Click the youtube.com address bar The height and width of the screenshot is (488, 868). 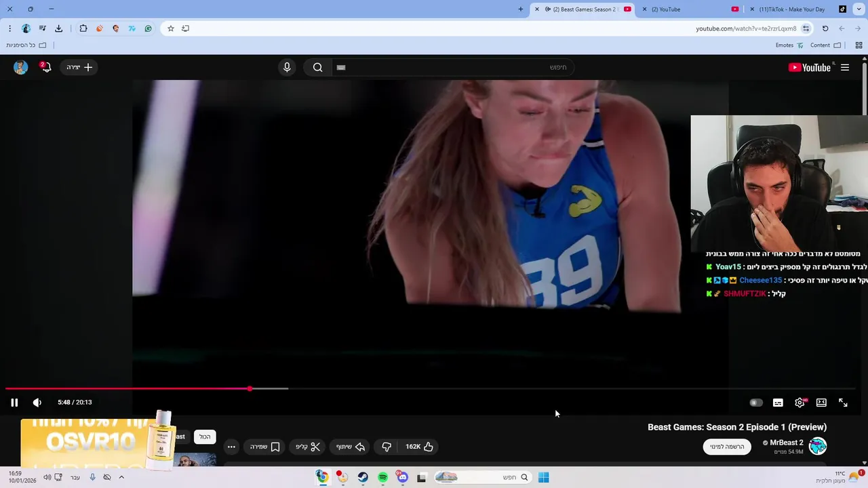point(746,28)
